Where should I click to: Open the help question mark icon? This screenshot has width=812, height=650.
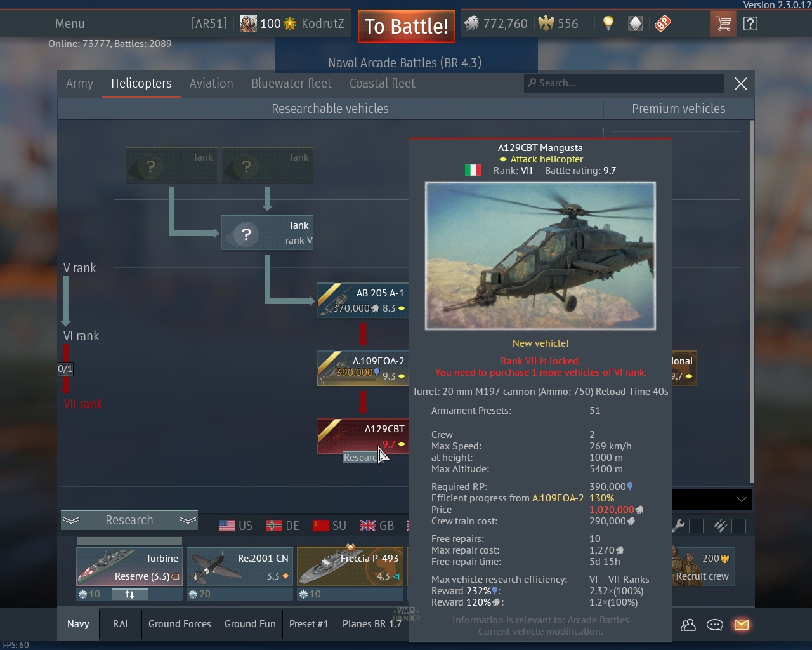750,24
